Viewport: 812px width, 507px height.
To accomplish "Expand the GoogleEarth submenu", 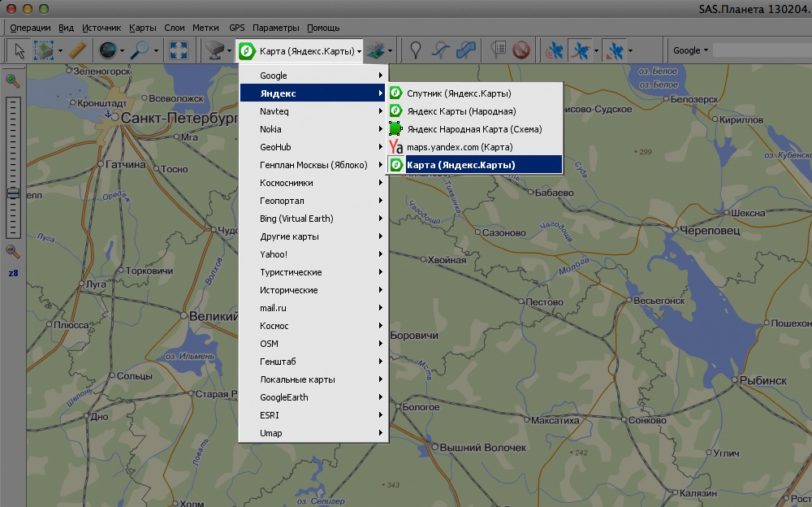I will [313, 397].
